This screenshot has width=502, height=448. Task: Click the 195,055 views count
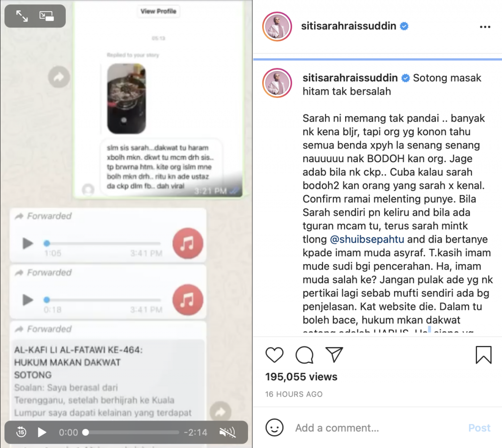(x=301, y=376)
